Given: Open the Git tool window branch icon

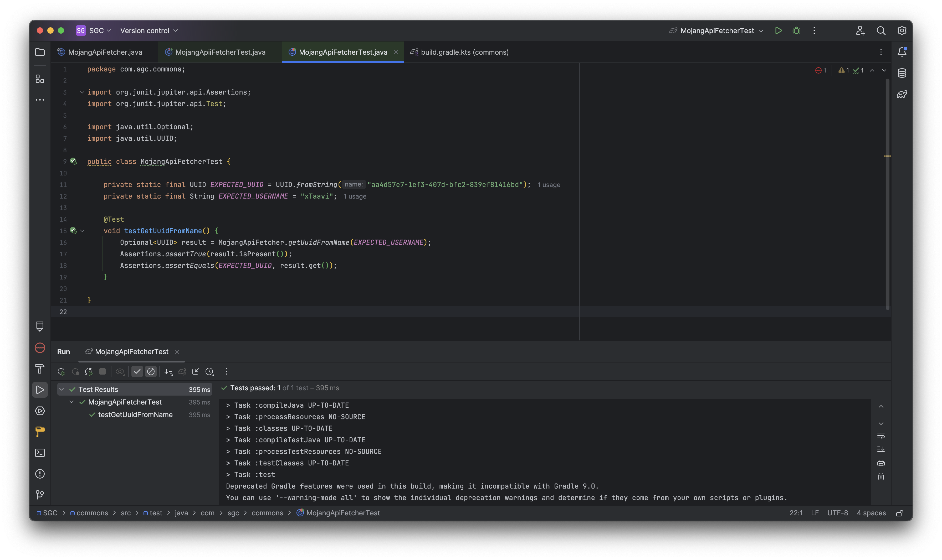Looking at the screenshot, I should tap(40, 494).
